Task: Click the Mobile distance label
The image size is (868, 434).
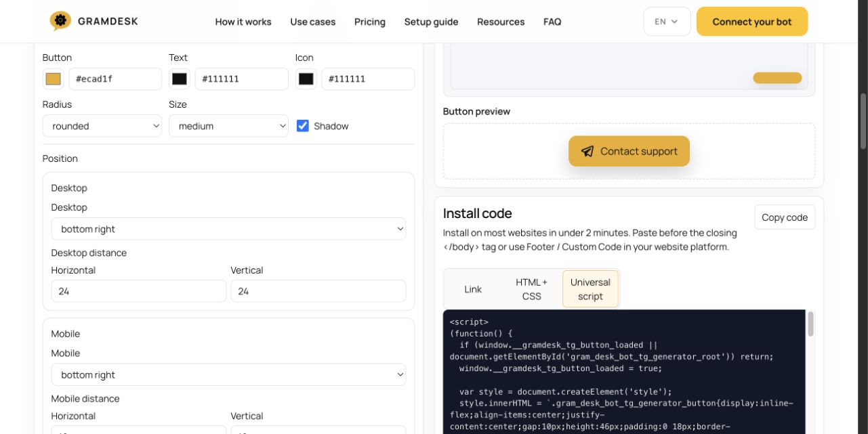Action: 85,398
